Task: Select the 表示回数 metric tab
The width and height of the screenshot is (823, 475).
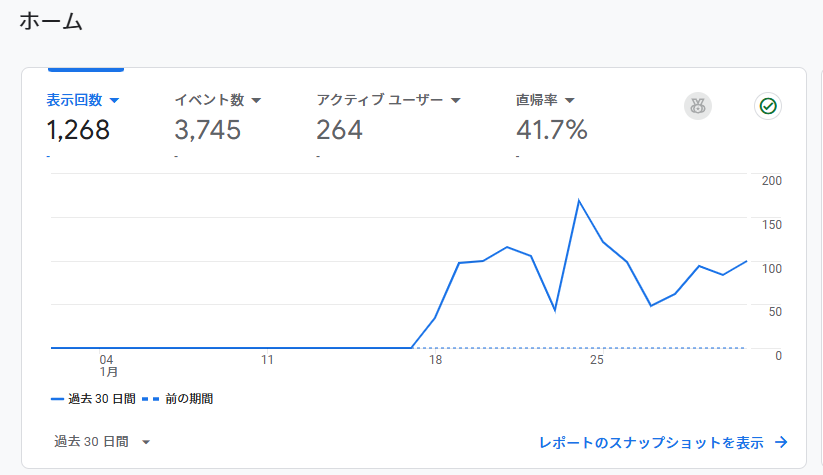Action: tap(74, 100)
